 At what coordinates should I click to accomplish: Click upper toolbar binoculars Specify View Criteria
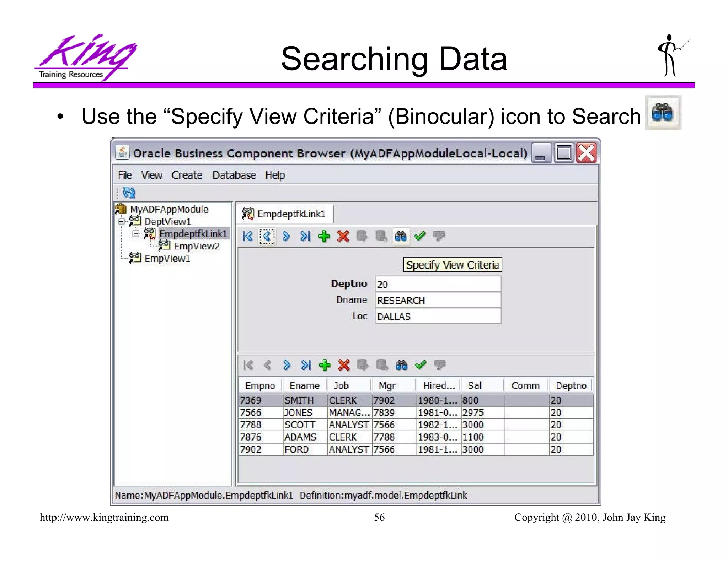tap(401, 236)
